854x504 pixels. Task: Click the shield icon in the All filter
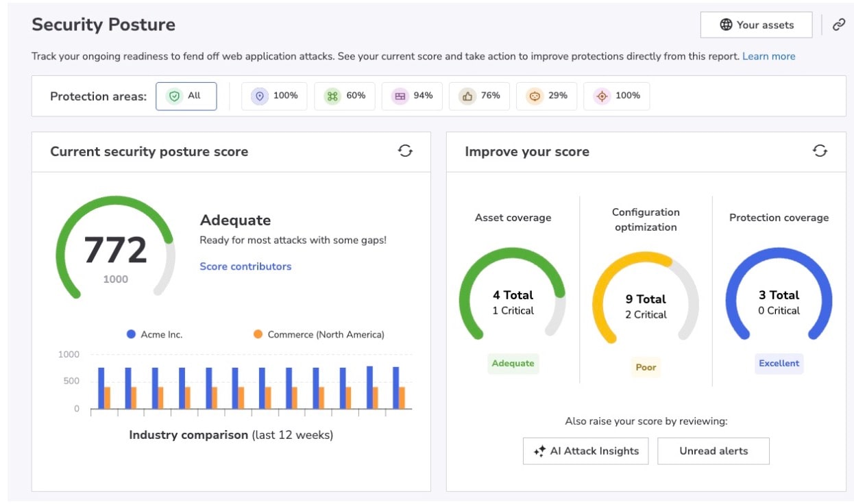click(174, 96)
